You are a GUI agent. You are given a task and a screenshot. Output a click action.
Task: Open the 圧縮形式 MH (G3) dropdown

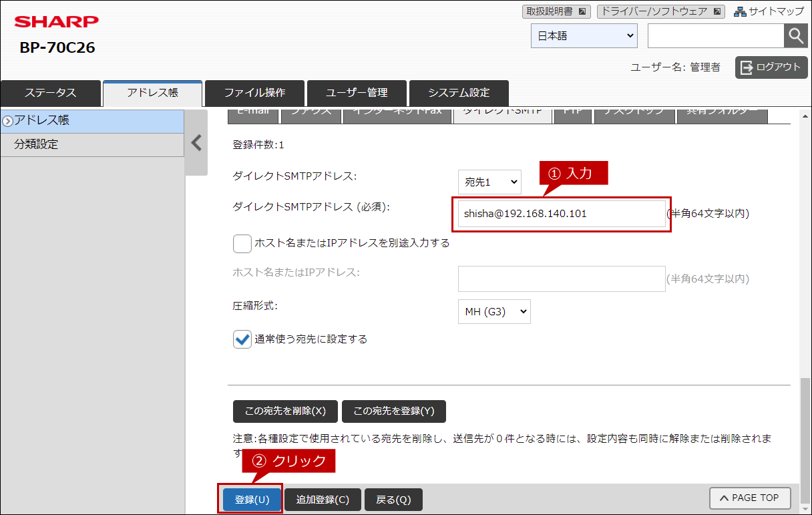tap(494, 311)
